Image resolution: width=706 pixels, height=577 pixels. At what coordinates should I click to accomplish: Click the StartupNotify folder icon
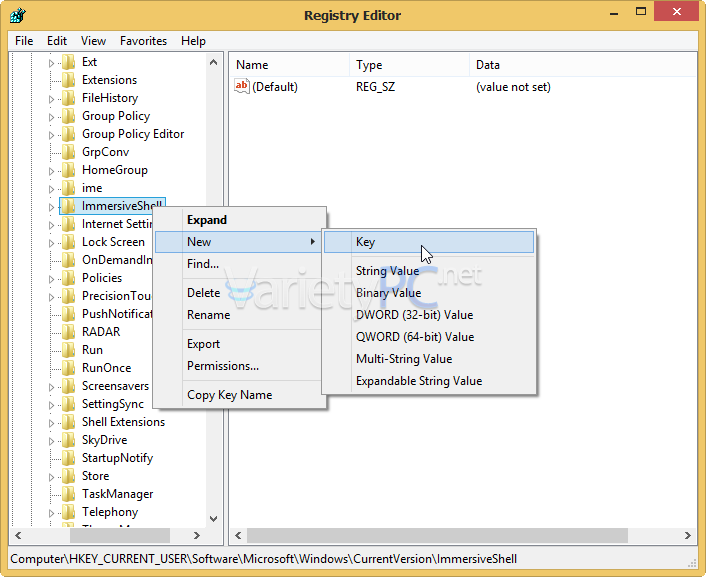(68, 458)
